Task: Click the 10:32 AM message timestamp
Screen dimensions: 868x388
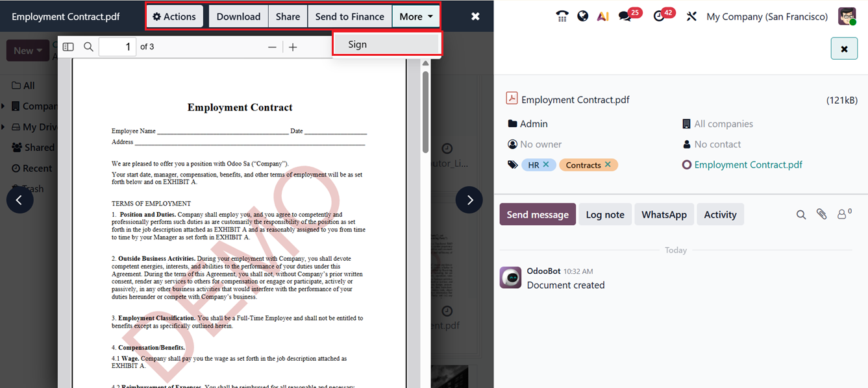Action: tap(578, 272)
